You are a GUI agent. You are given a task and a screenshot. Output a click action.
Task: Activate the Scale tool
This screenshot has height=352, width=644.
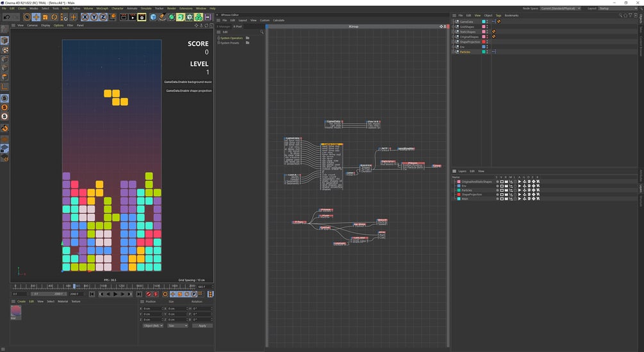pos(45,17)
